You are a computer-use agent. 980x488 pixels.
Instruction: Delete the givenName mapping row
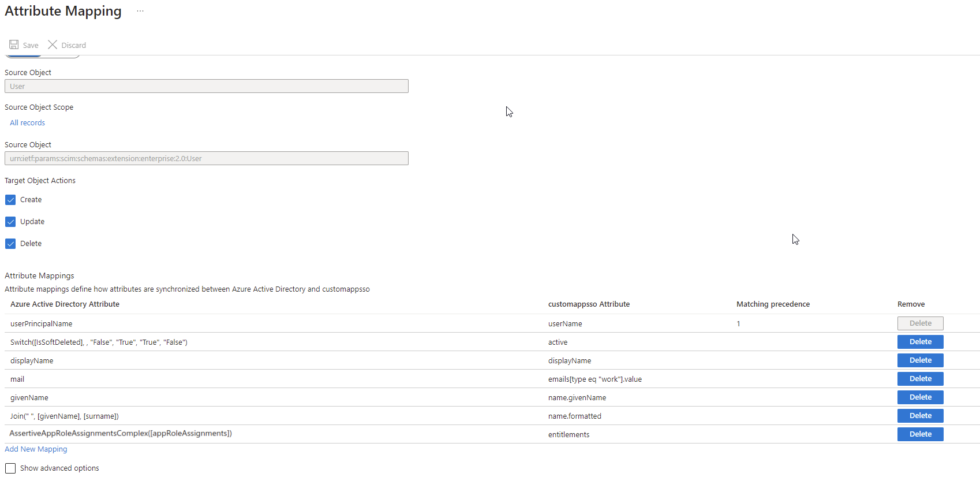920,397
